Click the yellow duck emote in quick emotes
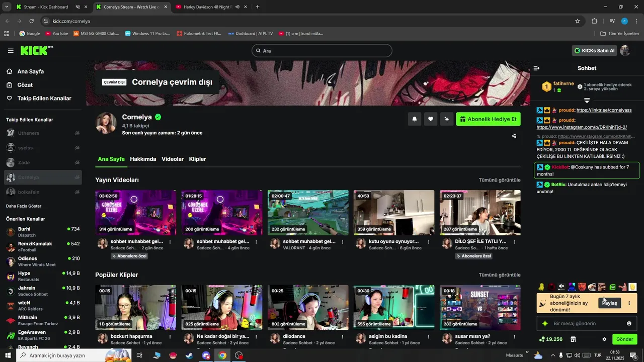Screen dimensions: 644x362 click(541, 287)
